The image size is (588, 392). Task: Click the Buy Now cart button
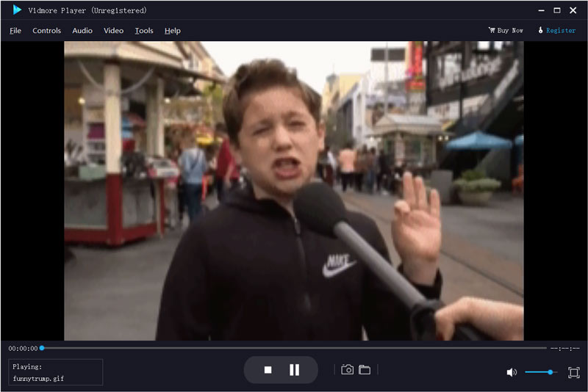click(x=506, y=31)
